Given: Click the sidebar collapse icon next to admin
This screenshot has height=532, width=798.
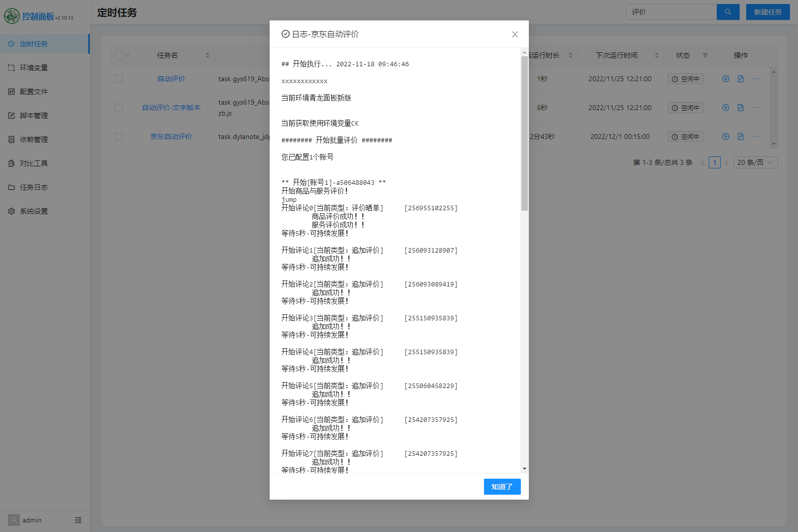Looking at the screenshot, I should [78, 520].
